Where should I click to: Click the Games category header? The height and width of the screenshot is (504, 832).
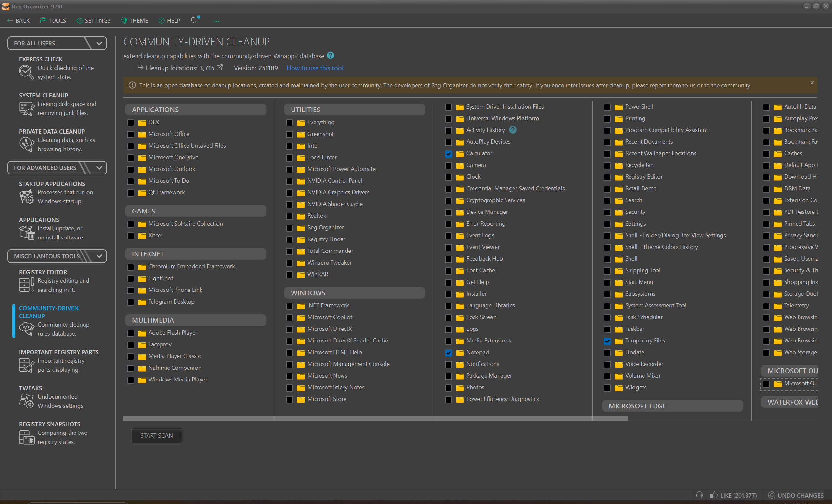coord(196,211)
